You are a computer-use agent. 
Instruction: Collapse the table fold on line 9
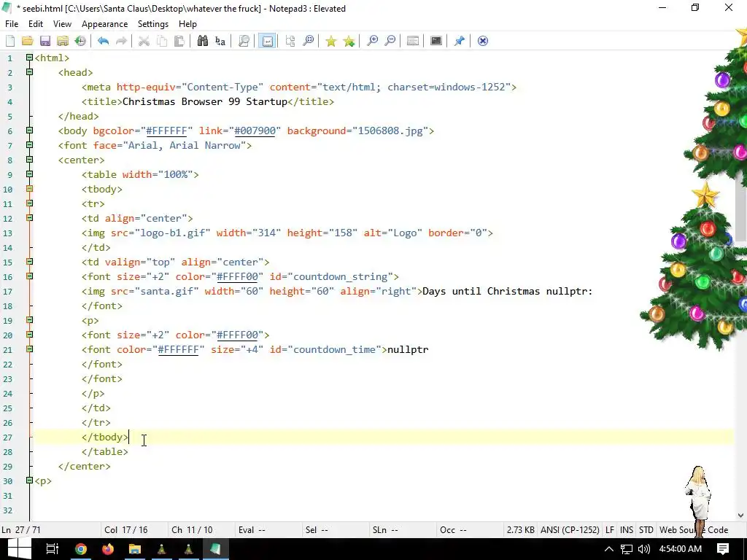click(29, 174)
